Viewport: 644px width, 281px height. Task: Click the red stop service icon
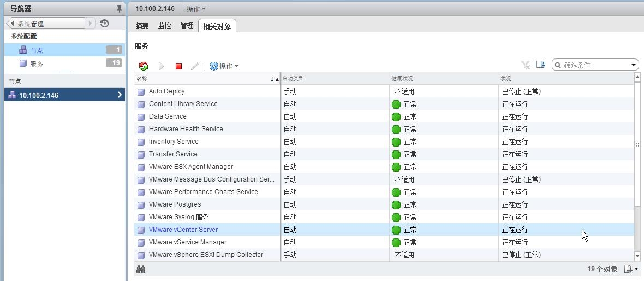(178, 66)
